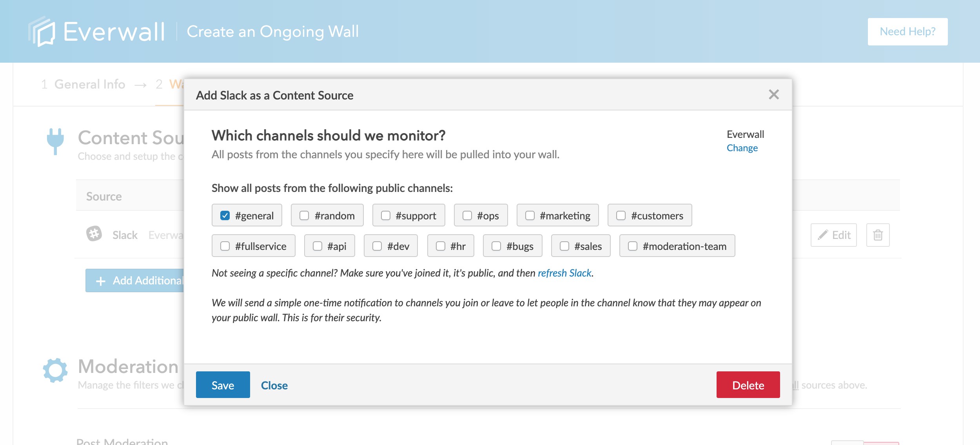
Task: Click the Delete trash icon for Slack source
Action: click(x=878, y=234)
